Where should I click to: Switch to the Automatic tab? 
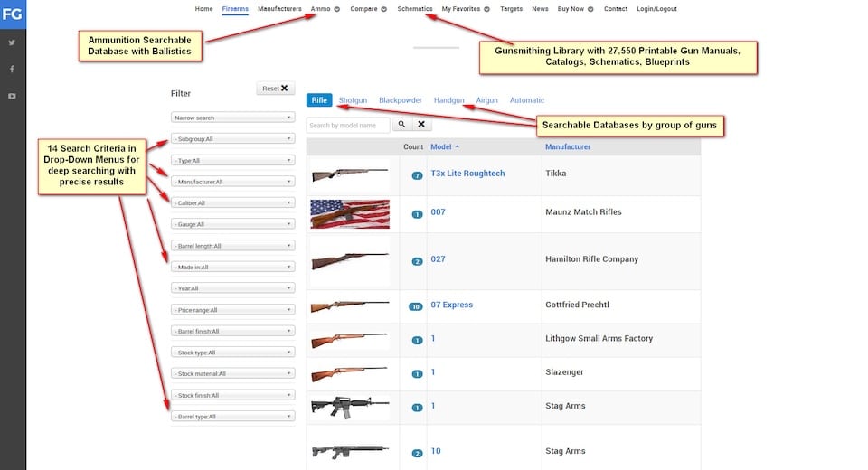coord(527,100)
